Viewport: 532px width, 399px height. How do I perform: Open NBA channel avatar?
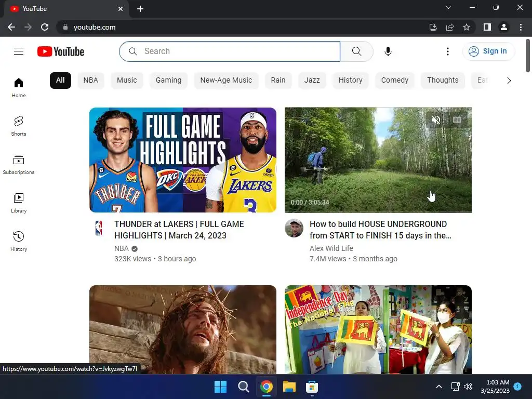(99, 228)
